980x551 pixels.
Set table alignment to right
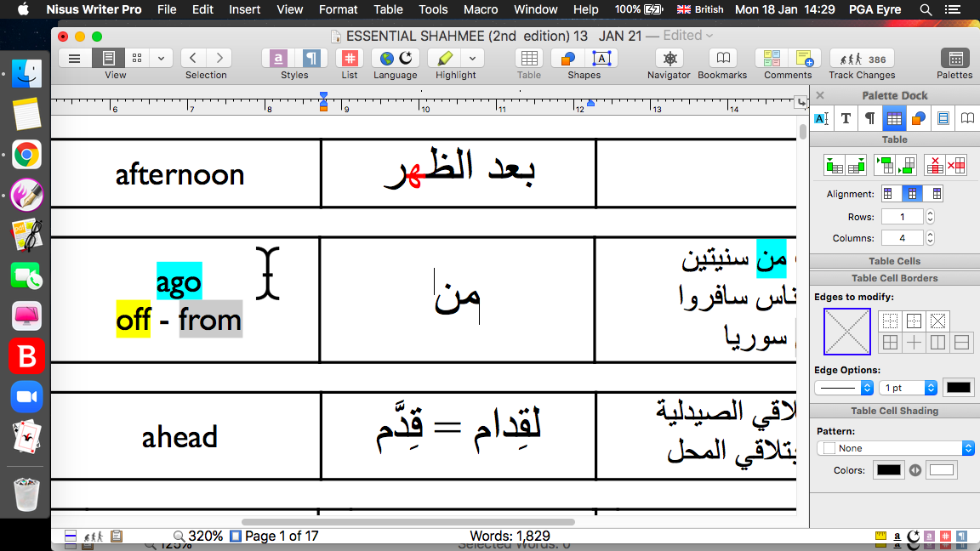coord(936,194)
